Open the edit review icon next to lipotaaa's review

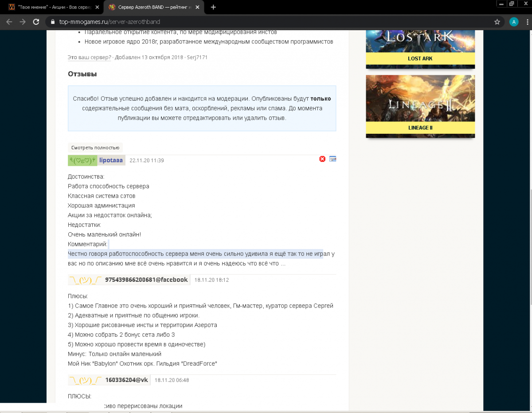point(332,159)
